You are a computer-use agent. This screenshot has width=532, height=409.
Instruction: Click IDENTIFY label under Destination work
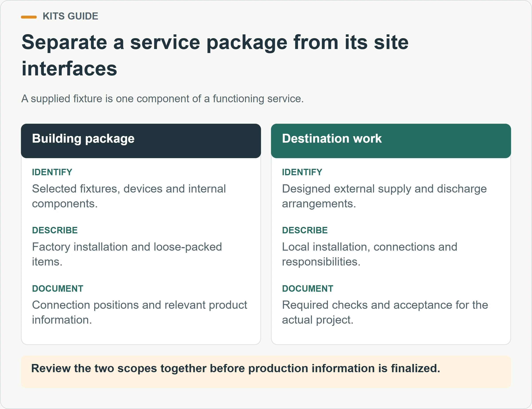pos(302,172)
